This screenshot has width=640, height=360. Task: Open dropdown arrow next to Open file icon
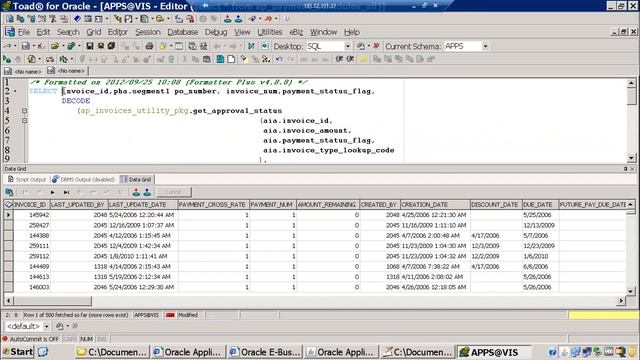pos(63,46)
